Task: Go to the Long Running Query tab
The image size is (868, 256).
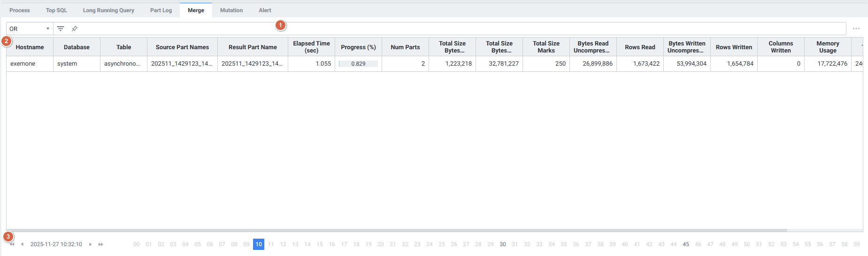Action: (108, 10)
